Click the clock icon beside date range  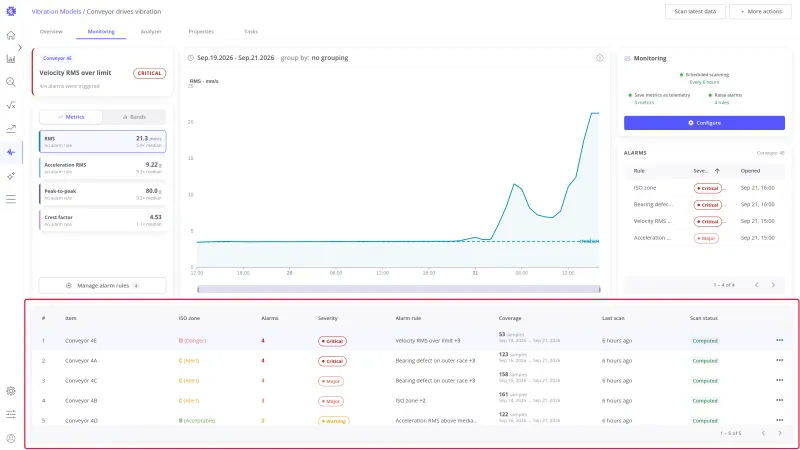190,58
